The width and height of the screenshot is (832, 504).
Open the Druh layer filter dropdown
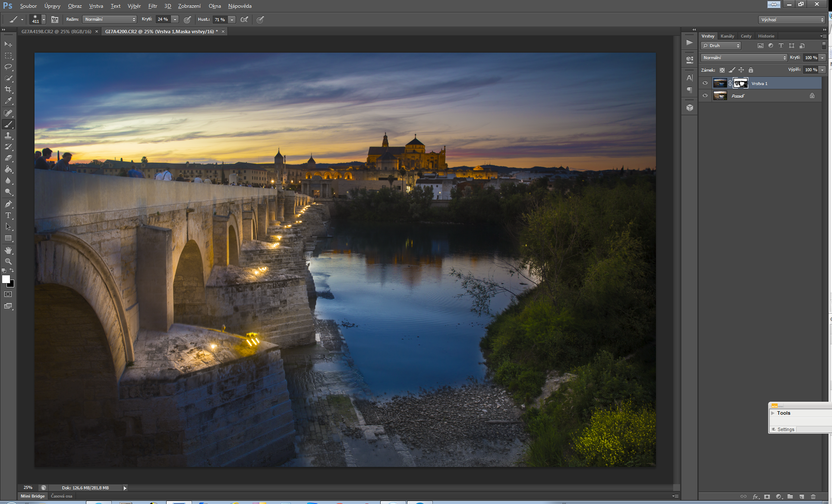click(721, 46)
